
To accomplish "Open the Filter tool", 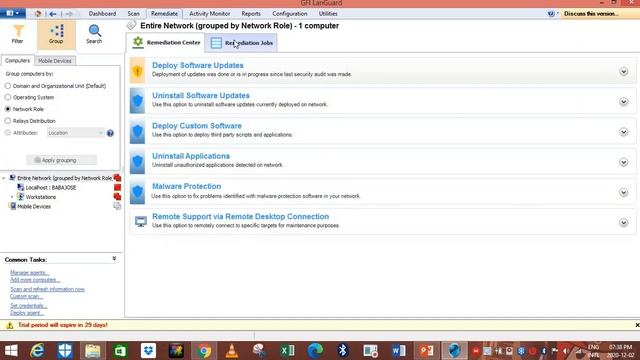I will [x=18, y=34].
